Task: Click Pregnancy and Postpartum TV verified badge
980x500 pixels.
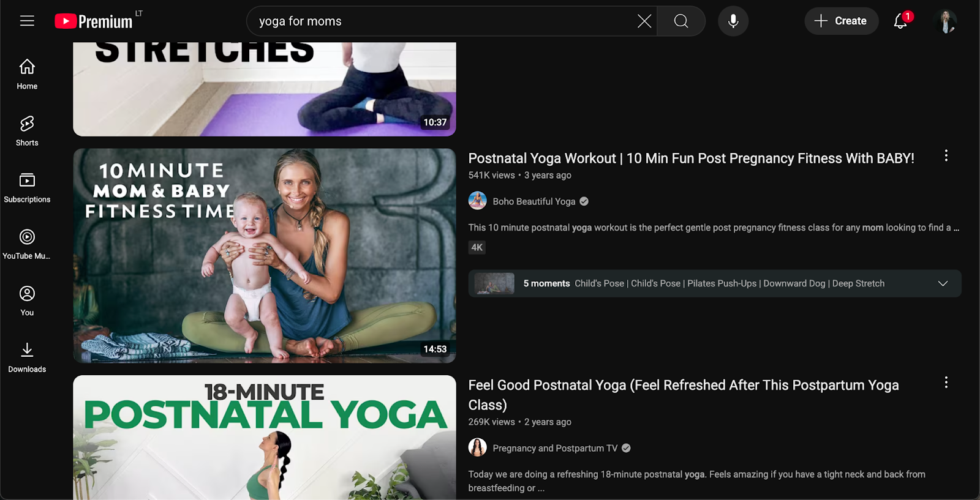Action: [x=626, y=448]
